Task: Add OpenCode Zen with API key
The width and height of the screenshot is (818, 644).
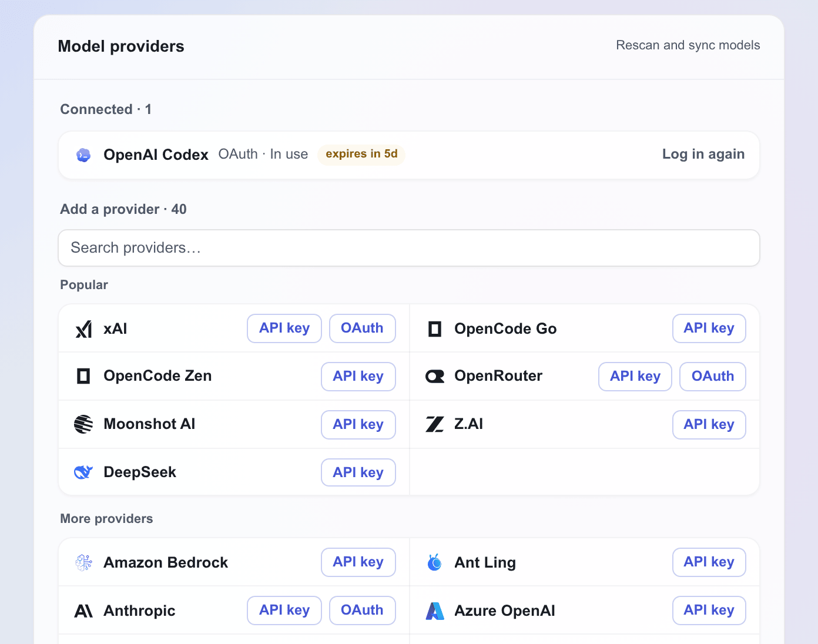Action: [x=358, y=377]
